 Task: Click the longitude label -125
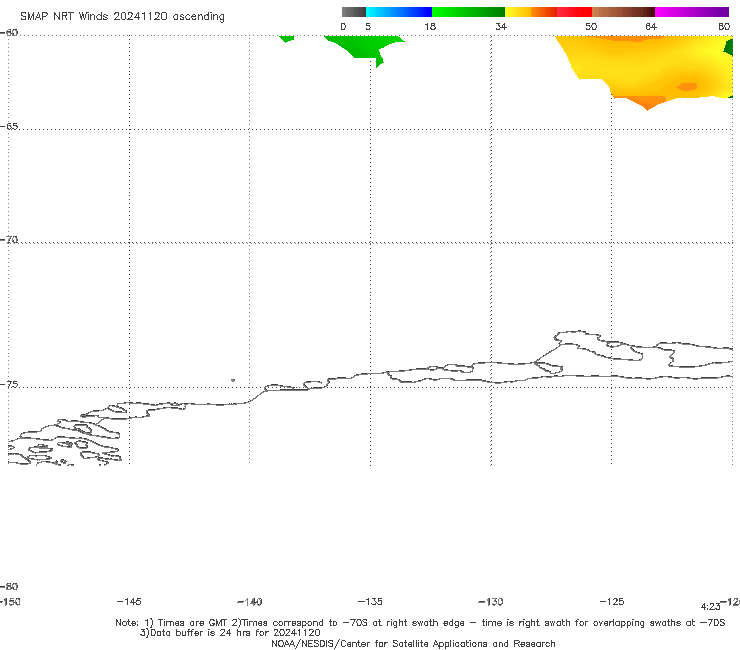612,601
